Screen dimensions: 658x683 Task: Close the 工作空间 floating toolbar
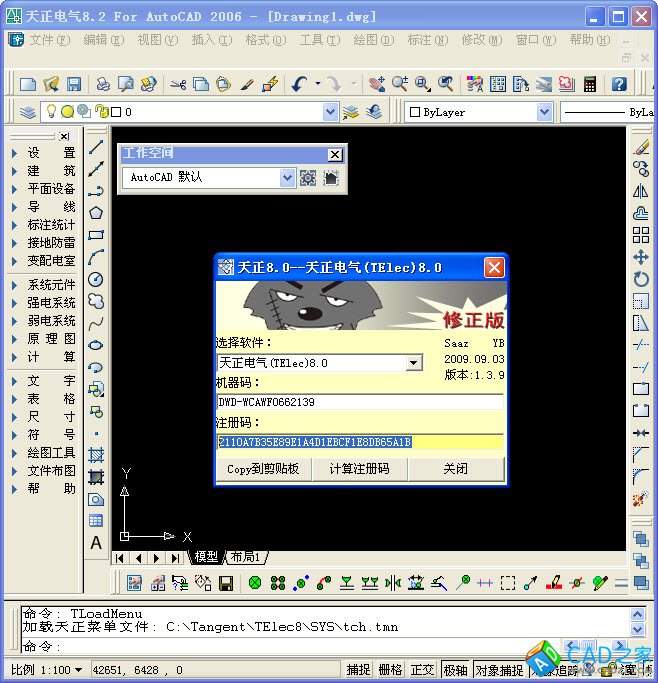(334, 154)
